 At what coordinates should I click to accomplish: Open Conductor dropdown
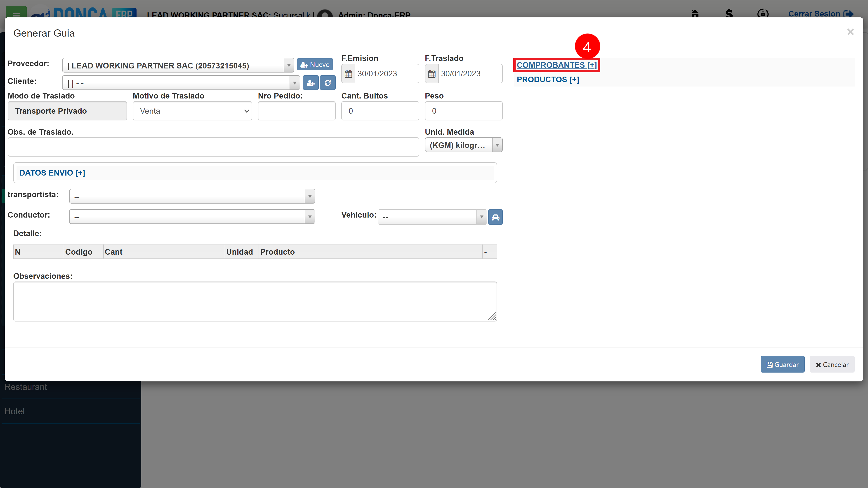click(192, 217)
